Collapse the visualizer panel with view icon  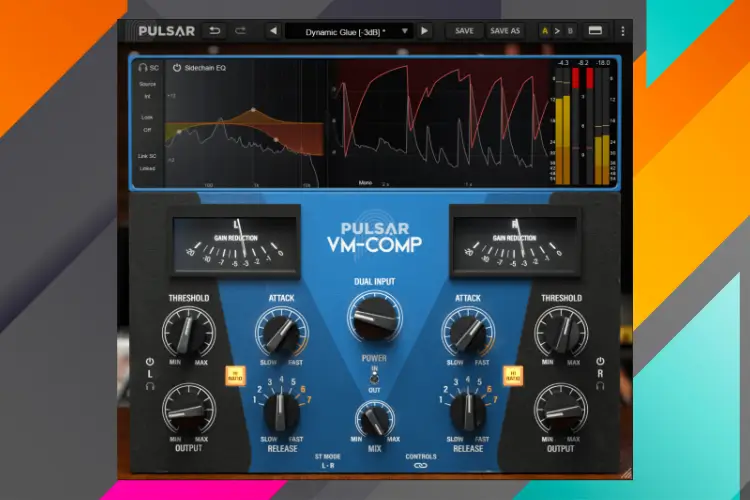(595, 31)
